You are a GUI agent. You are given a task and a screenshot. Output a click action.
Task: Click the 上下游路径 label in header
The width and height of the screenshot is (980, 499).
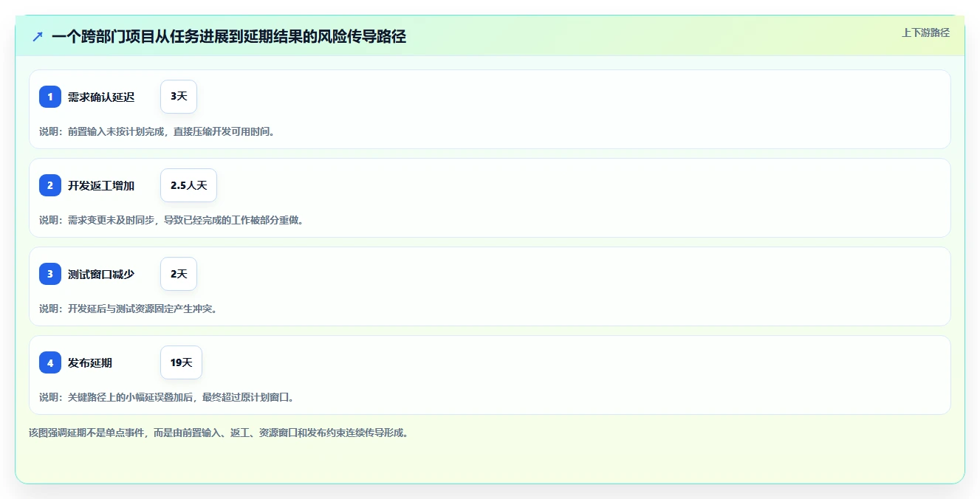(x=925, y=33)
